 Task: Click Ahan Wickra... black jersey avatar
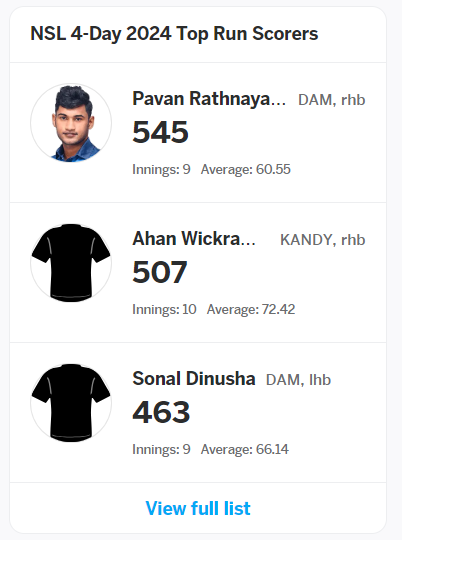[71, 263]
